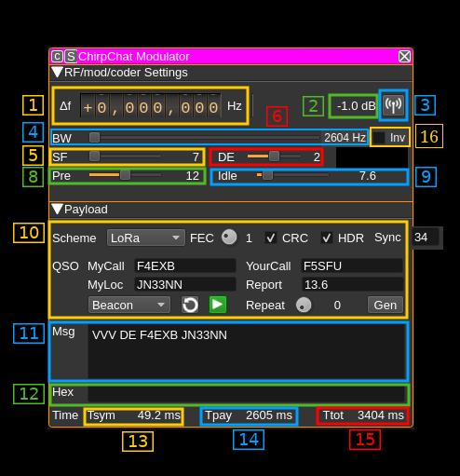Click the Idle value 7.6
The image size is (460, 476).
pyautogui.click(x=368, y=176)
